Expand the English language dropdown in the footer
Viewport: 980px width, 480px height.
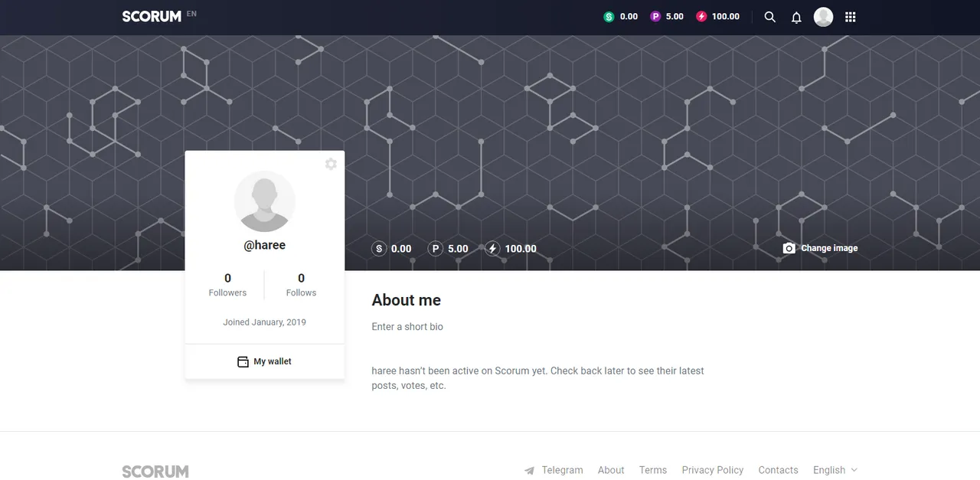tap(835, 470)
